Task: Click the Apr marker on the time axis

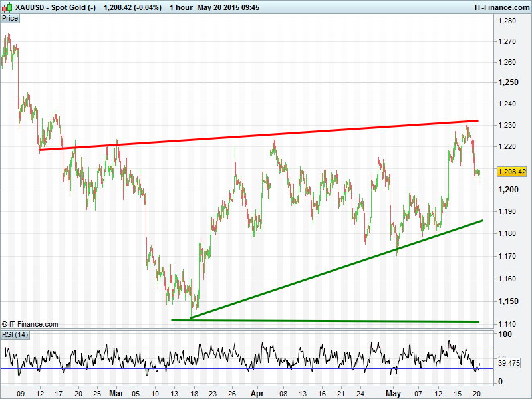Action: point(257,393)
